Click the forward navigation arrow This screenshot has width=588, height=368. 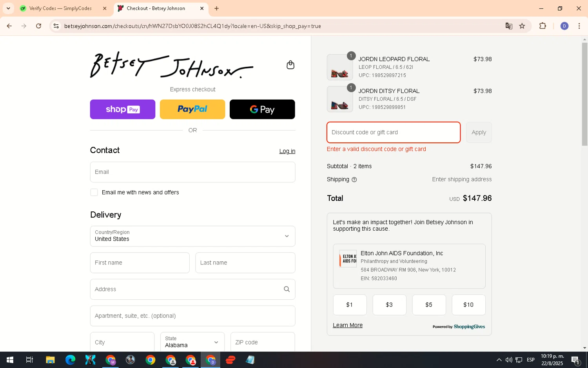click(x=24, y=26)
